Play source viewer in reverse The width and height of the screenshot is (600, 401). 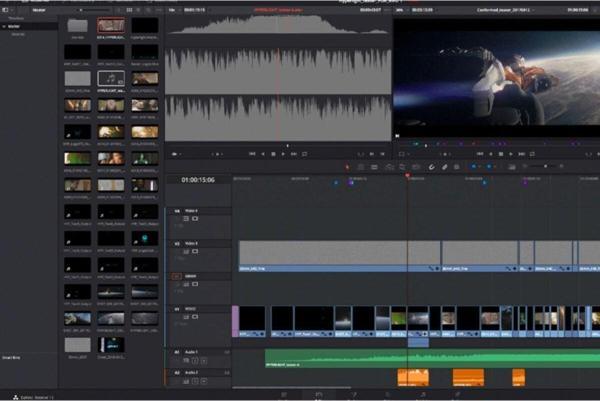tap(263, 154)
